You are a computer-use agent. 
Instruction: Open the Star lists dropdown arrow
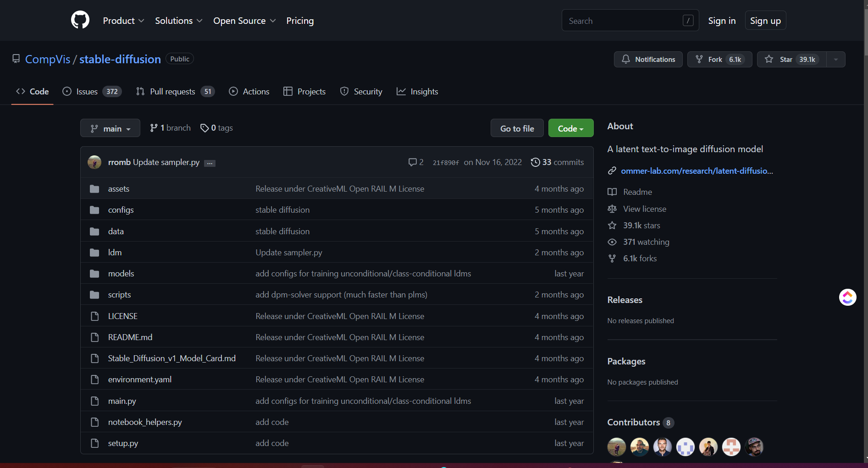835,60
